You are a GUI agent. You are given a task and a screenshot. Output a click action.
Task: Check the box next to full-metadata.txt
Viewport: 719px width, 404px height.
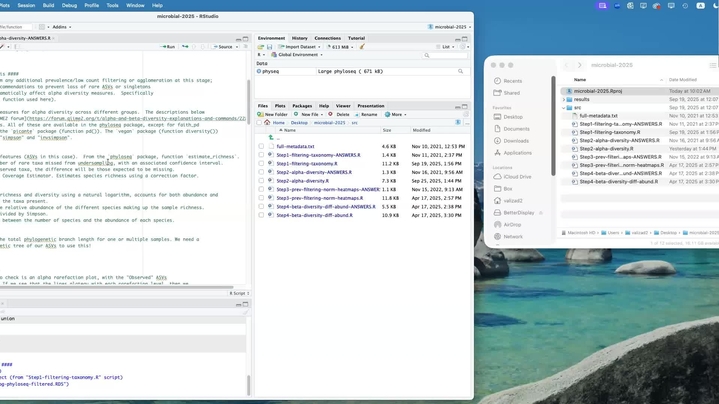point(261,147)
